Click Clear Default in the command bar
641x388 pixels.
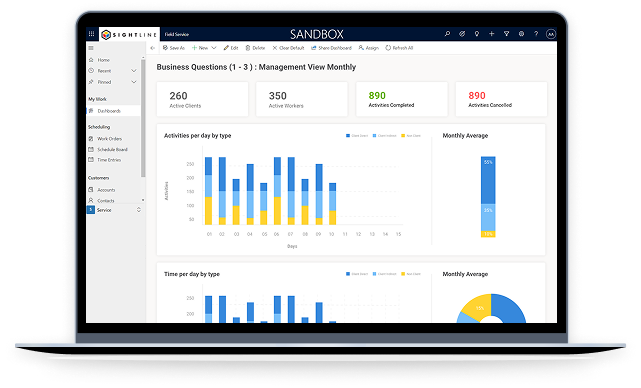[289, 48]
